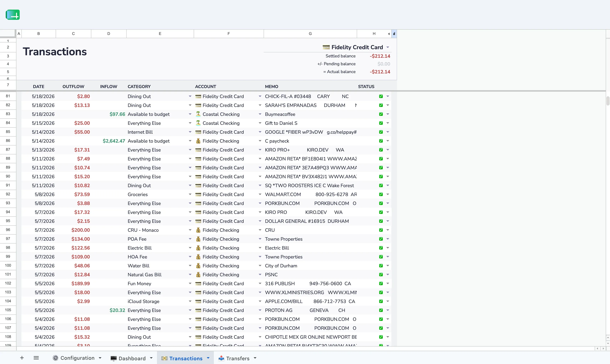Toggle status checkbox for Buymeacoffee row
Image resolution: width=610 pixels, height=364 pixels.
click(381, 114)
